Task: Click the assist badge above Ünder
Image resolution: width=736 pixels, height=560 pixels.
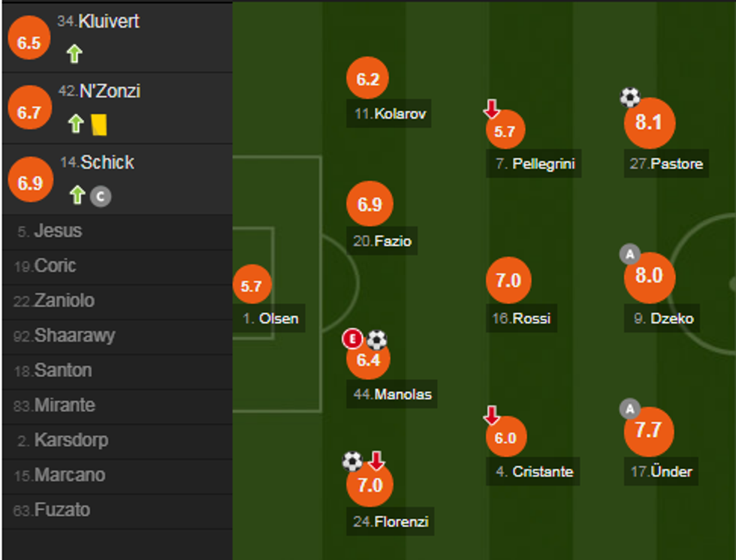Action: tap(629, 409)
